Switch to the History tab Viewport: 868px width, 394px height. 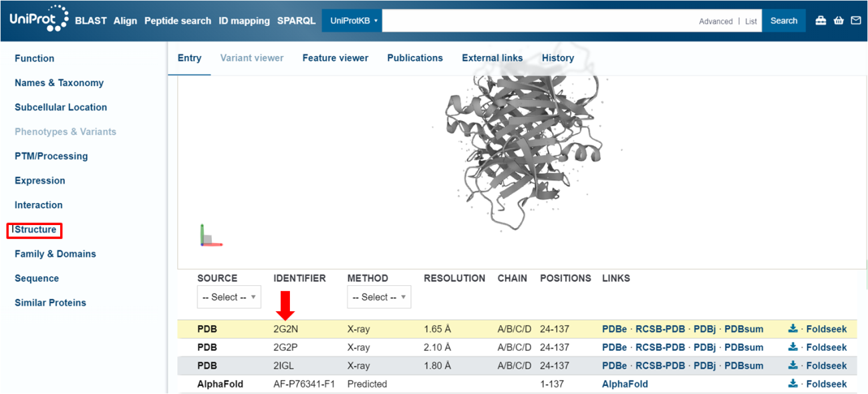(x=558, y=58)
